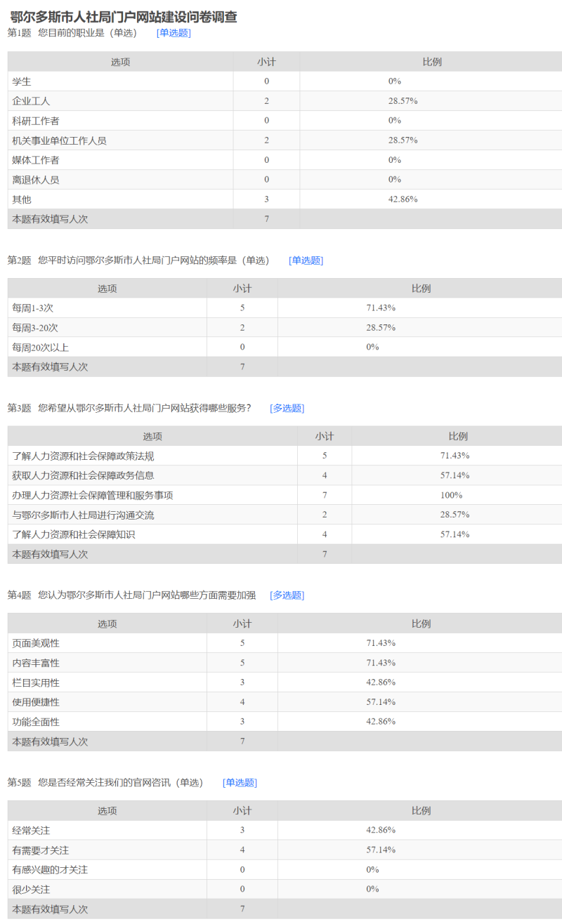Click the 媒体工作者 option text
The height and width of the screenshot is (924, 562).
[36, 160]
